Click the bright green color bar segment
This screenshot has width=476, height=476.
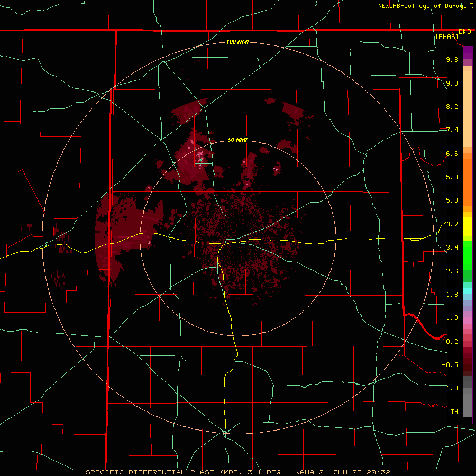467,255
